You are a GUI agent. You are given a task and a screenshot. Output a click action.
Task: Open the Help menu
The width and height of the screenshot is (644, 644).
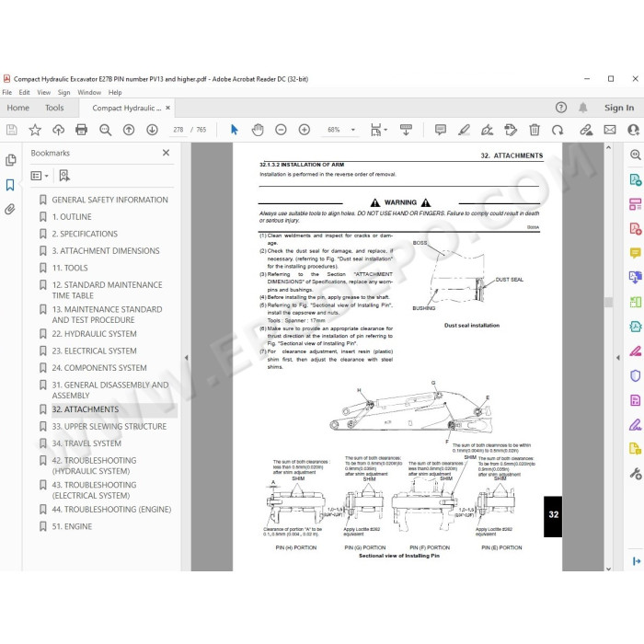pyautogui.click(x=115, y=92)
